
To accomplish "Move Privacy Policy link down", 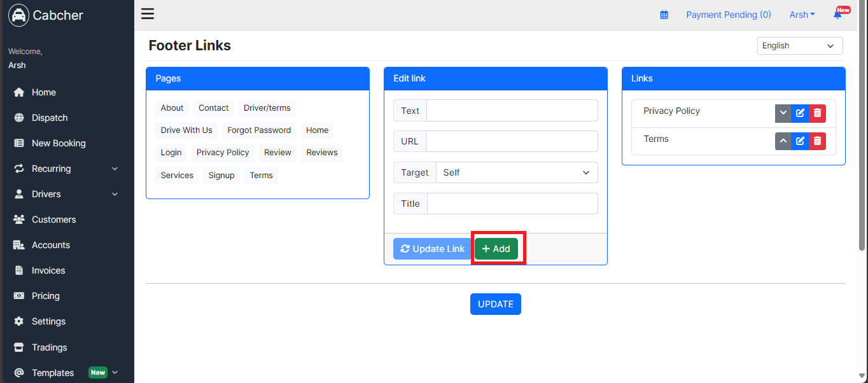I will click(x=783, y=113).
